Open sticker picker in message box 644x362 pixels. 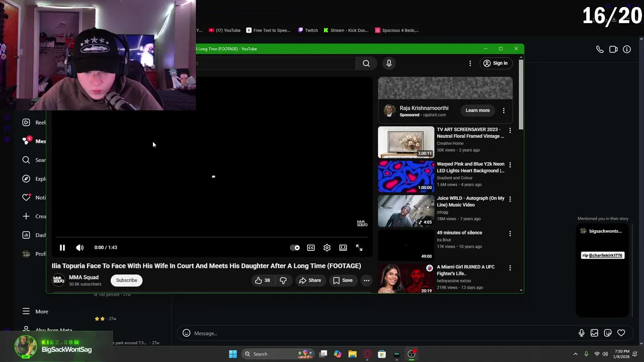(608, 333)
